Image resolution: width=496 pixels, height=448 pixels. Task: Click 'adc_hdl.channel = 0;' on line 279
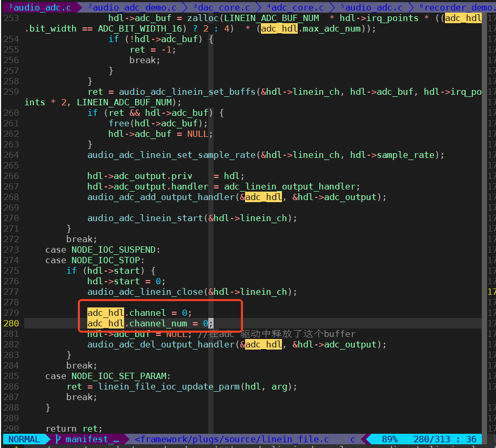coord(139,313)
